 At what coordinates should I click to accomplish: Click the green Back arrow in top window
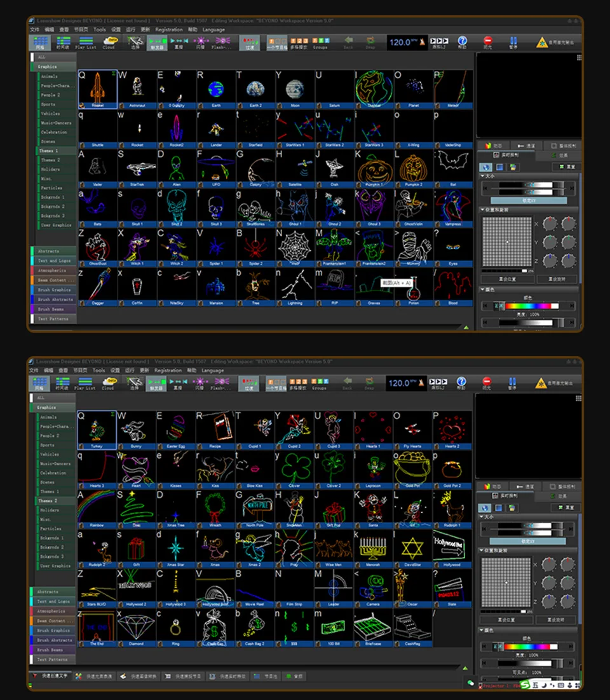(348, 43)
